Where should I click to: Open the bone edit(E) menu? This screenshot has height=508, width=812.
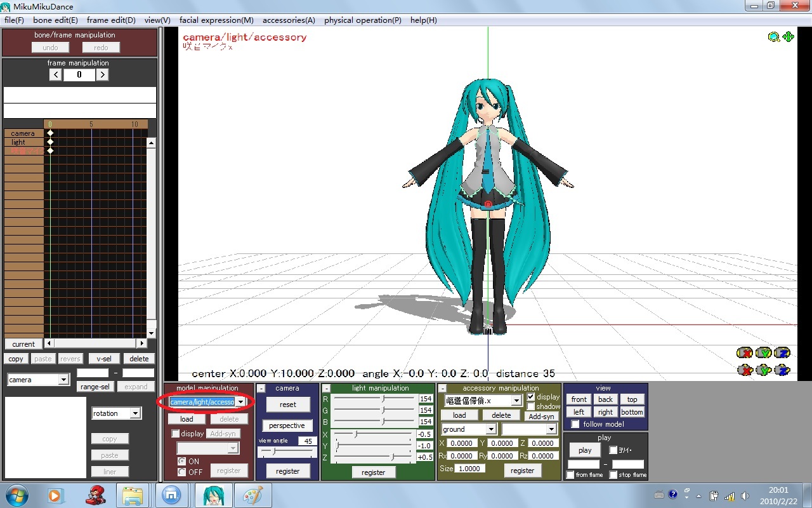(55, 20)
